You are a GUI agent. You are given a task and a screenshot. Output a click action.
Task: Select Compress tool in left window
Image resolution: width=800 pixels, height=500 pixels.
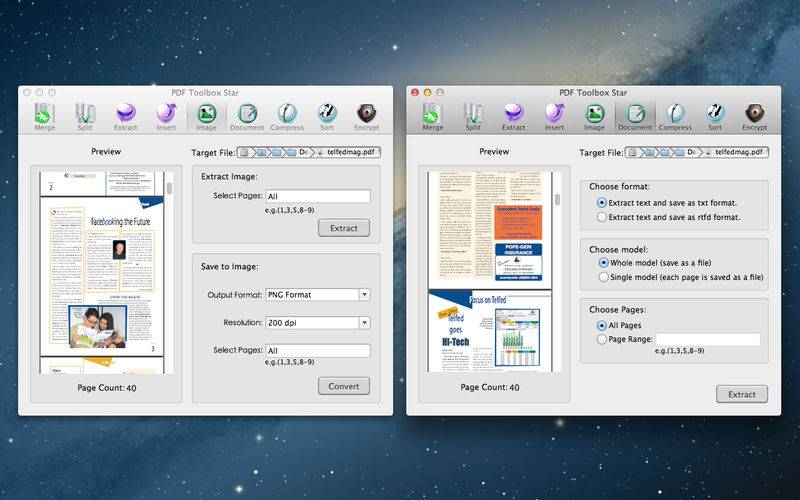[287, 117]
